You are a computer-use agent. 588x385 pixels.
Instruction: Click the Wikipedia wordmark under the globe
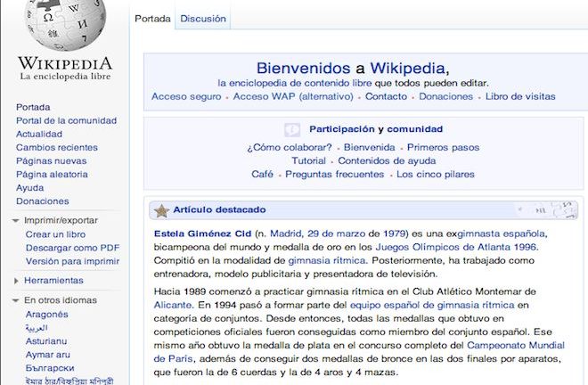pos(65,63)
